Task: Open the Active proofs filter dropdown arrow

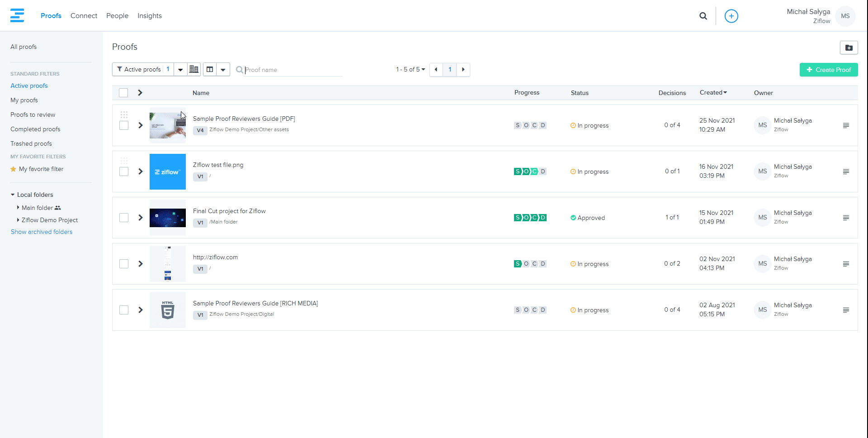Action: click(180, 70)
